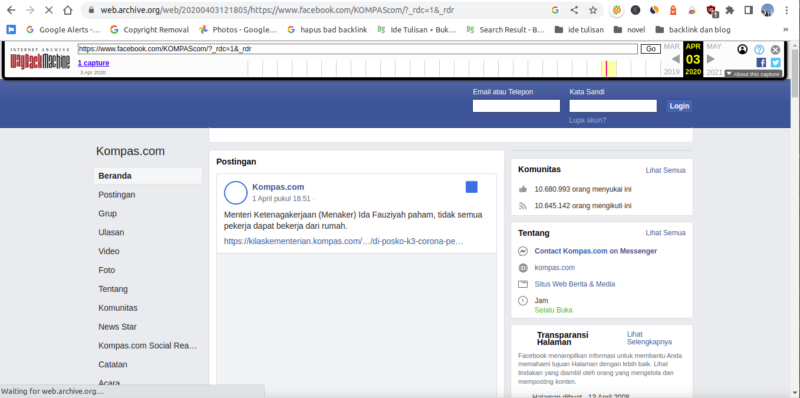Go to the browser home page icon

coord(67,10)
